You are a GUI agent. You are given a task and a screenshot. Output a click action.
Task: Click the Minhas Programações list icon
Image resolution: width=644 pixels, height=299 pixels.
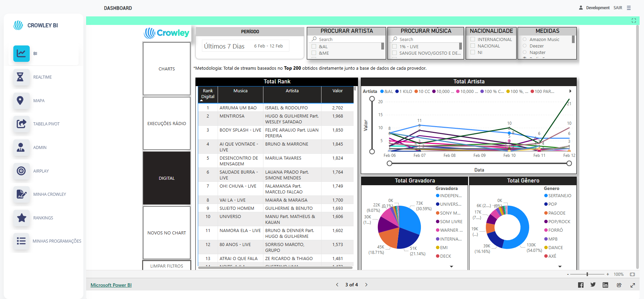(21, 241)
